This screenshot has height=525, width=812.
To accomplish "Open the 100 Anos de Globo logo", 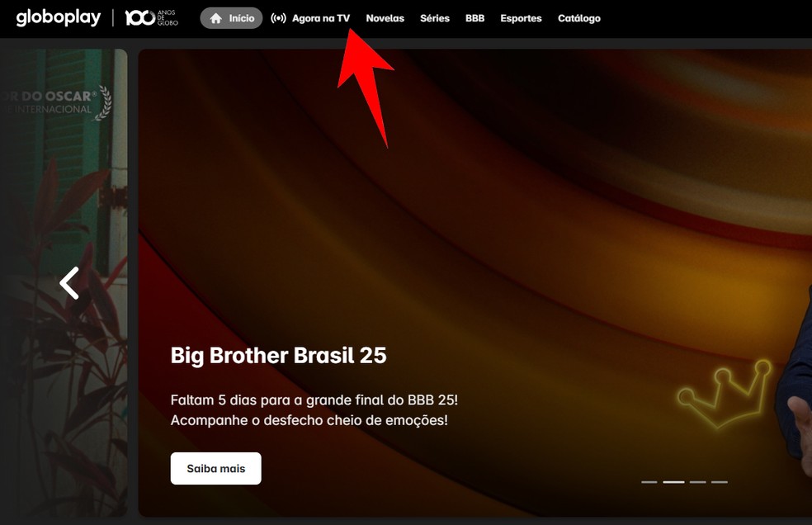I will point(151,18).
